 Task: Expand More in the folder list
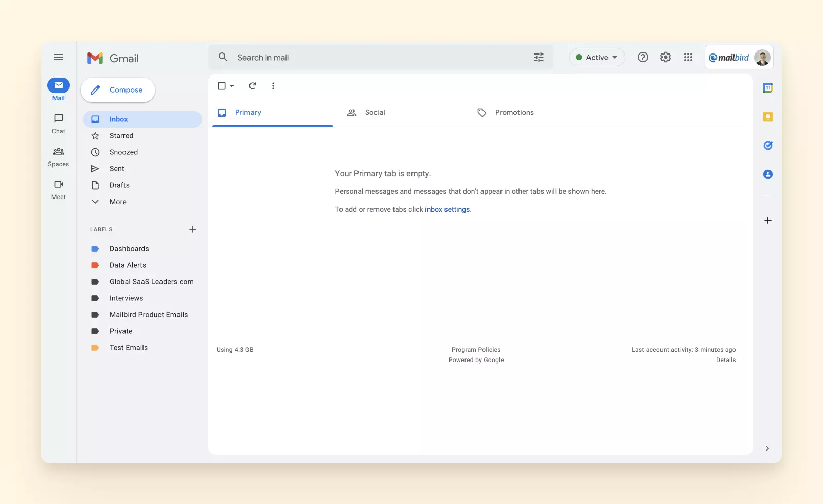[118, 202]
